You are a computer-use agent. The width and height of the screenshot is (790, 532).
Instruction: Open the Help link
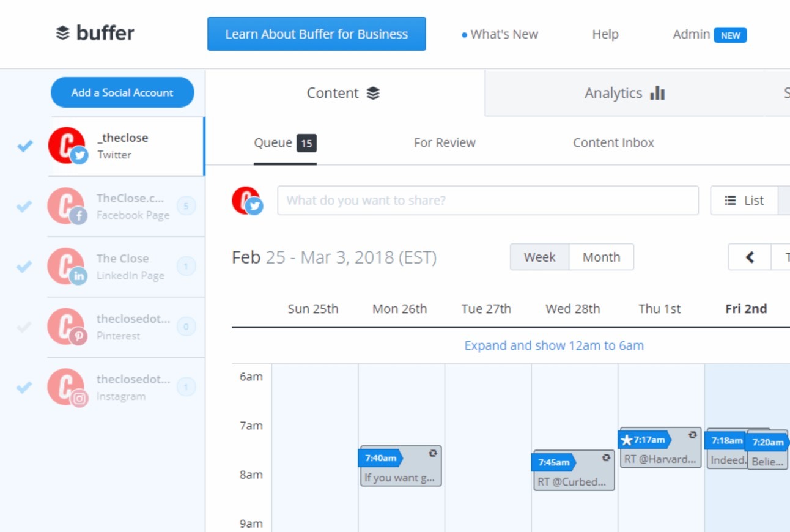click(605, 34)
